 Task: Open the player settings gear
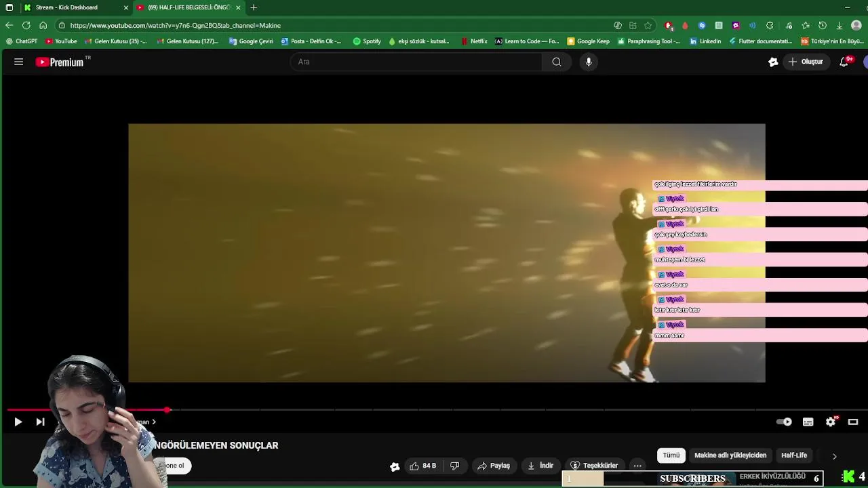tap(831, 422)
